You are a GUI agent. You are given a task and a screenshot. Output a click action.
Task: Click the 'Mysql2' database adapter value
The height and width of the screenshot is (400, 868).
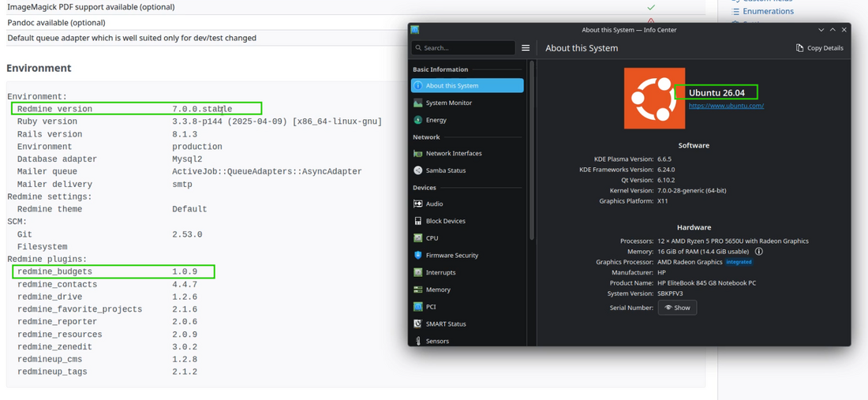(x=187, y=159)
